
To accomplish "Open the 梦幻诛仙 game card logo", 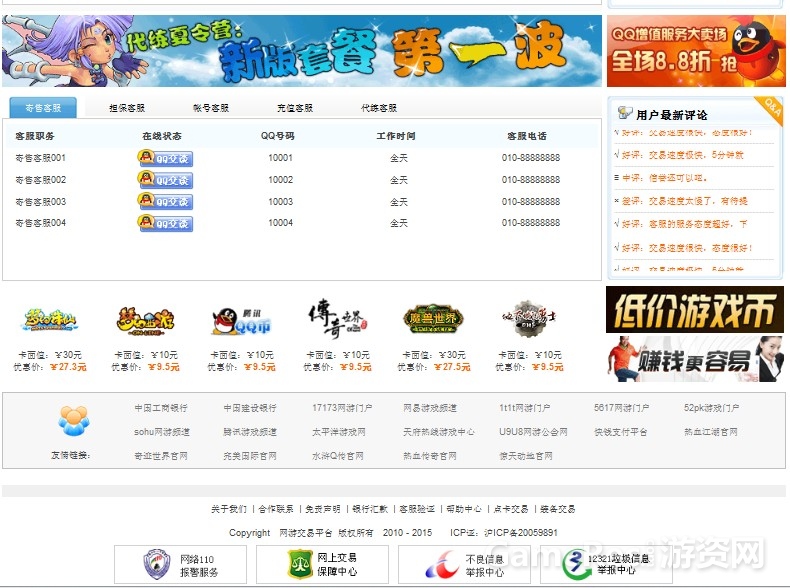I will tap(50, 320).
